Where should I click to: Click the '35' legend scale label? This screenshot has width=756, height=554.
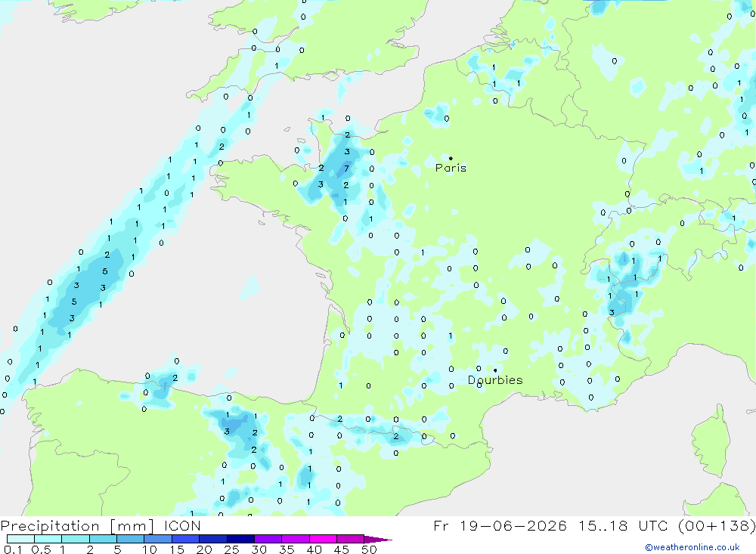[x=287, y=549]
